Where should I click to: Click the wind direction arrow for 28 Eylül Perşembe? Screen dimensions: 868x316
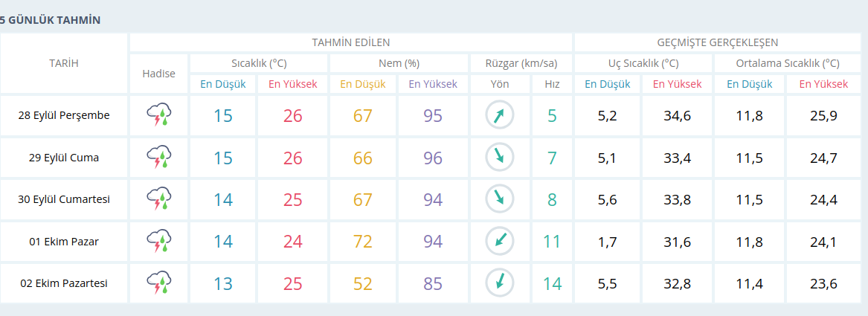pos(499,115)
